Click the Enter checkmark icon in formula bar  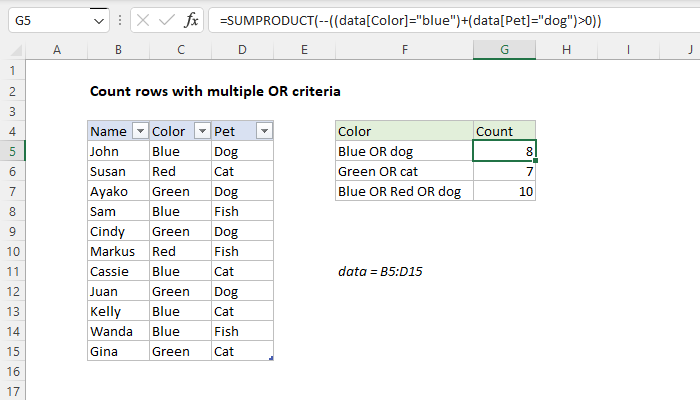point(165,20)
